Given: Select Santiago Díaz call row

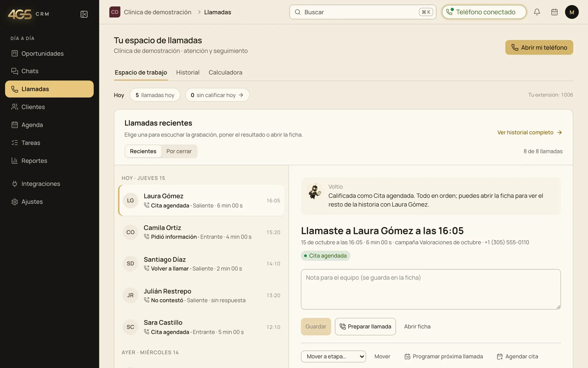Looking at the screenshot, I should 201,264.
